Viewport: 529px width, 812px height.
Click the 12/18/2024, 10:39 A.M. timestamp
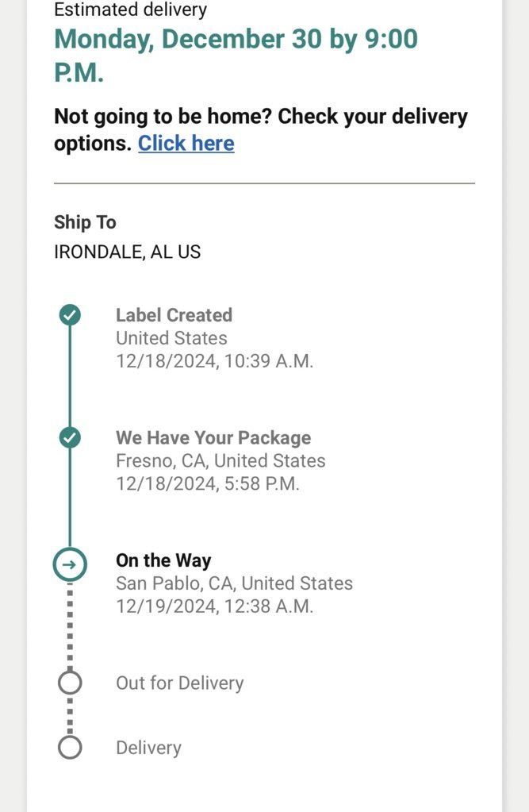[x=214, y=361]
